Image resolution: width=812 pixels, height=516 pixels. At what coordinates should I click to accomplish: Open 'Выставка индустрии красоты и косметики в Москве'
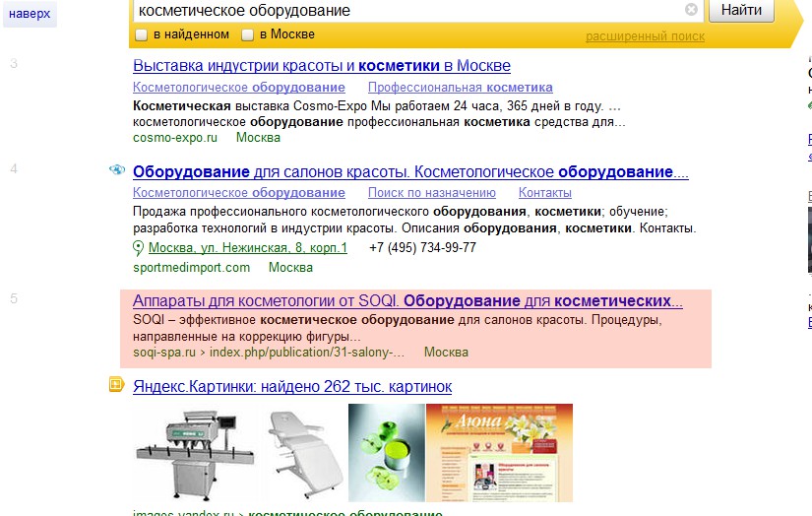pyautogui.click(x=322, y=66)
